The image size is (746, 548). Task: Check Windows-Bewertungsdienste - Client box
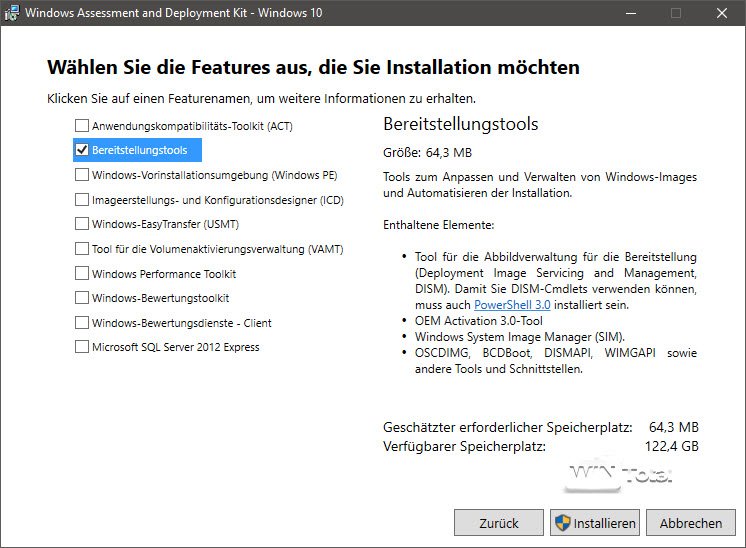tap(81, 323)
